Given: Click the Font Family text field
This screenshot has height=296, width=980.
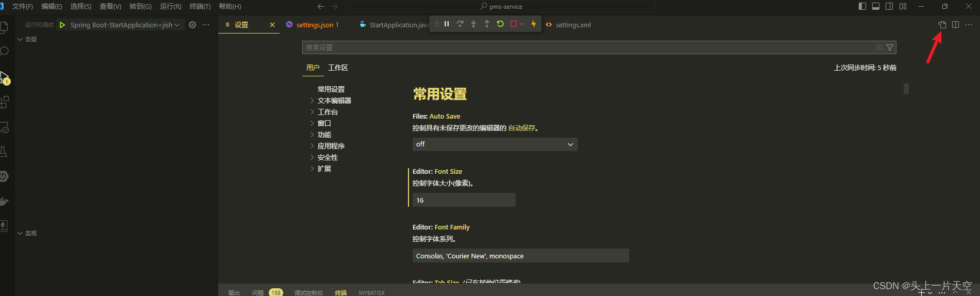Looking at the screenshot, I should [521, 256].
